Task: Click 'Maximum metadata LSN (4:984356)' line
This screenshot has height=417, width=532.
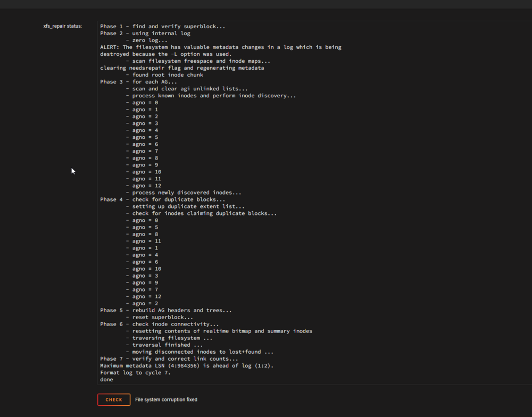Action: [x=187, y=366]
